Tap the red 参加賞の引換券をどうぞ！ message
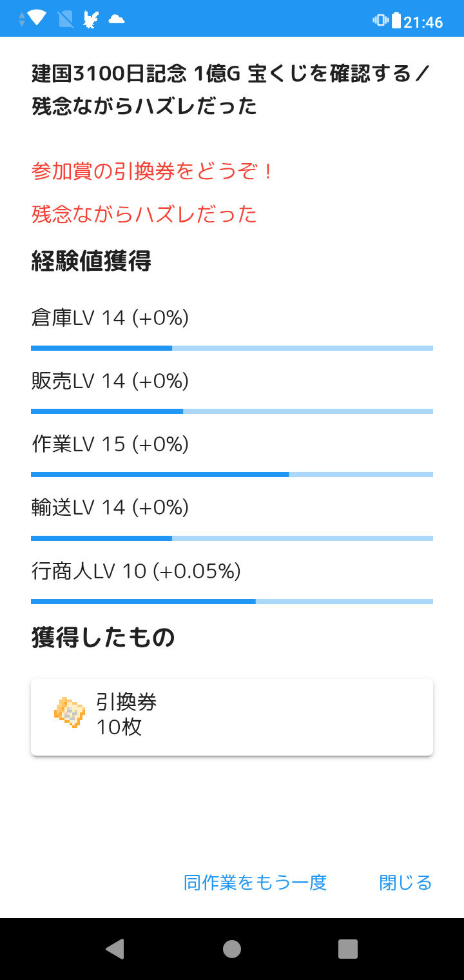 click(x=153, y=171)
